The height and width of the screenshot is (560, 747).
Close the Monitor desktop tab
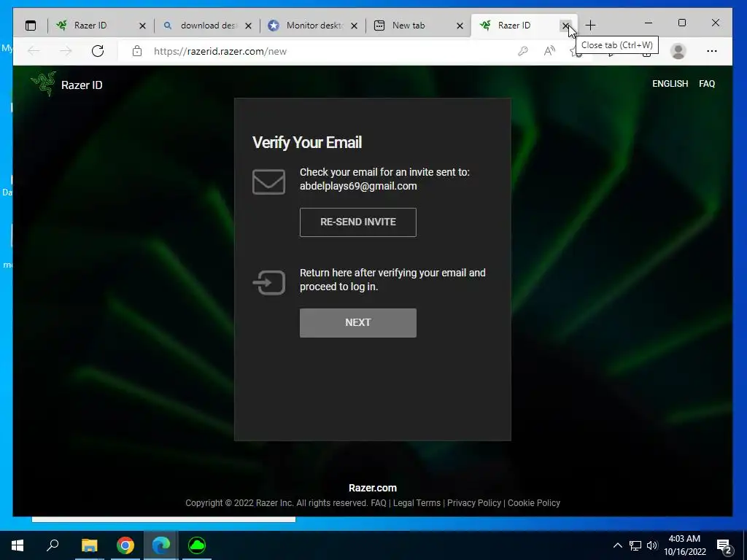354,26
